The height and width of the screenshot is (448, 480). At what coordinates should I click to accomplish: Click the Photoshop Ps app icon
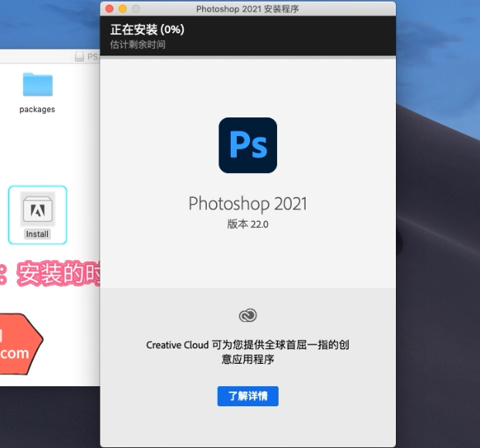[x=248, y=145]
